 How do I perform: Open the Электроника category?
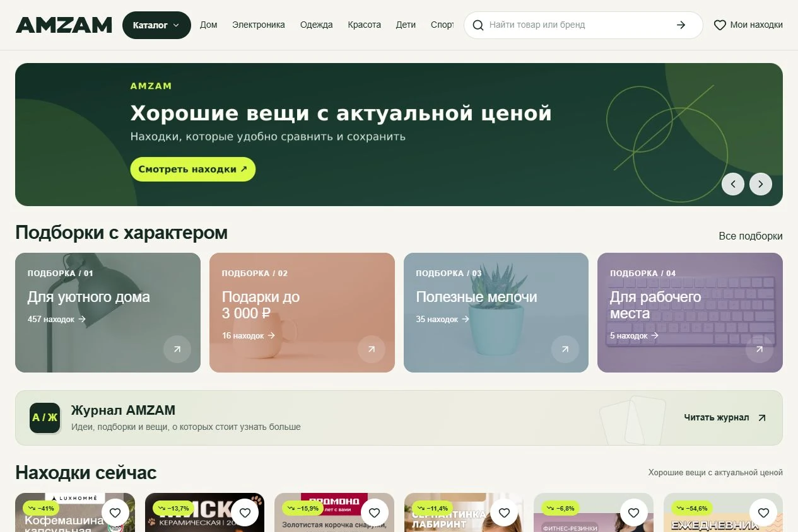(x=259, y=25)
